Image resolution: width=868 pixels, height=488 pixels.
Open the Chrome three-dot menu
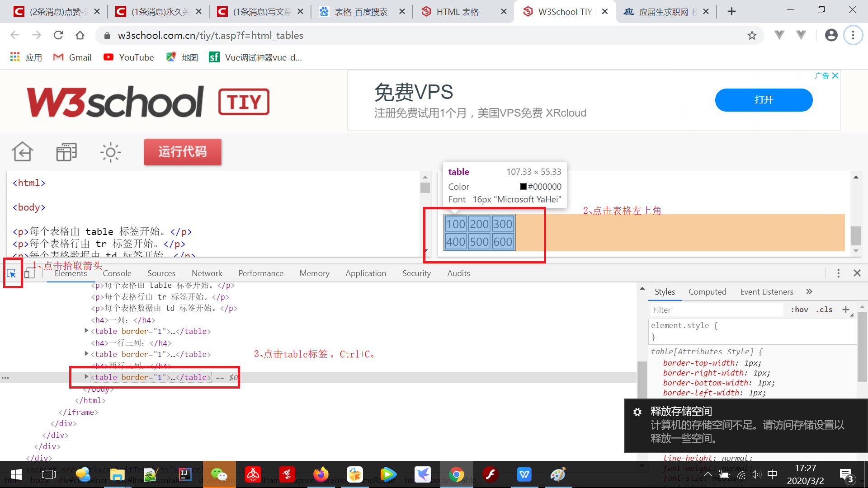pyautogui.click(x=853, y=35)
